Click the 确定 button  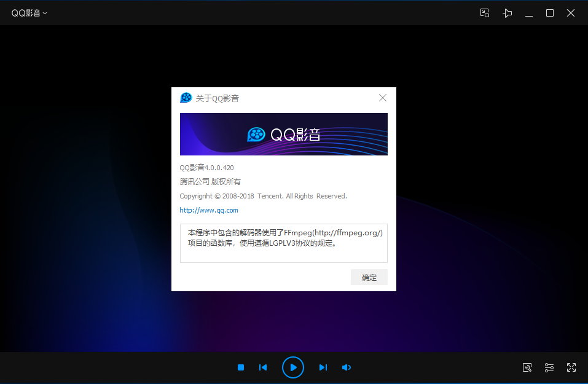[369, 278]
